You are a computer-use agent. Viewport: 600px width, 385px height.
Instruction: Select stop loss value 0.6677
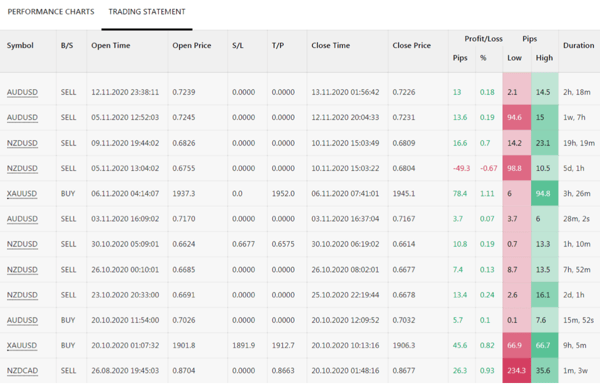tap(243, 244)
